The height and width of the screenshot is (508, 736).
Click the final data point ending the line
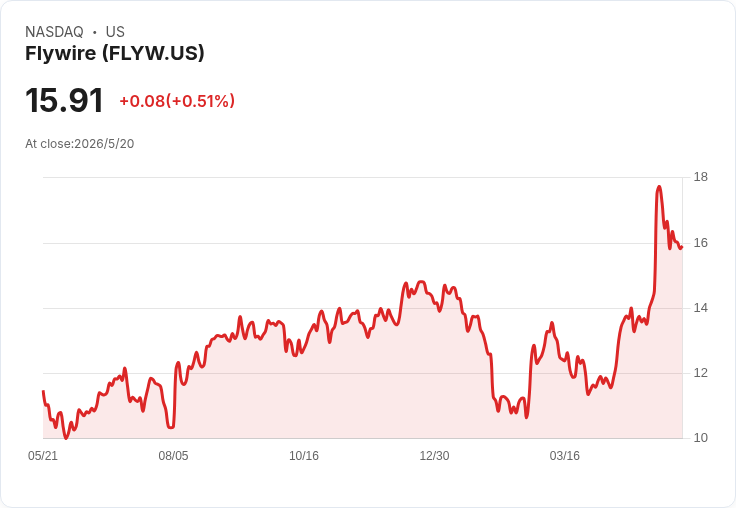682,247
